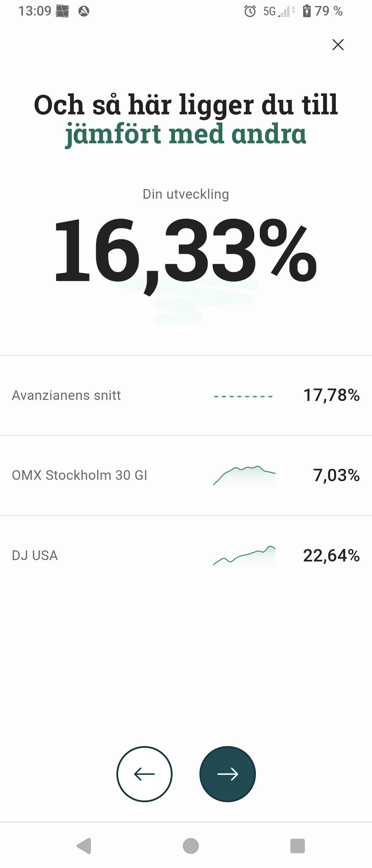372x868 pixels.
Task: Tap the dashed Avanzianens snitt line
Action: [x=244, y=396]
